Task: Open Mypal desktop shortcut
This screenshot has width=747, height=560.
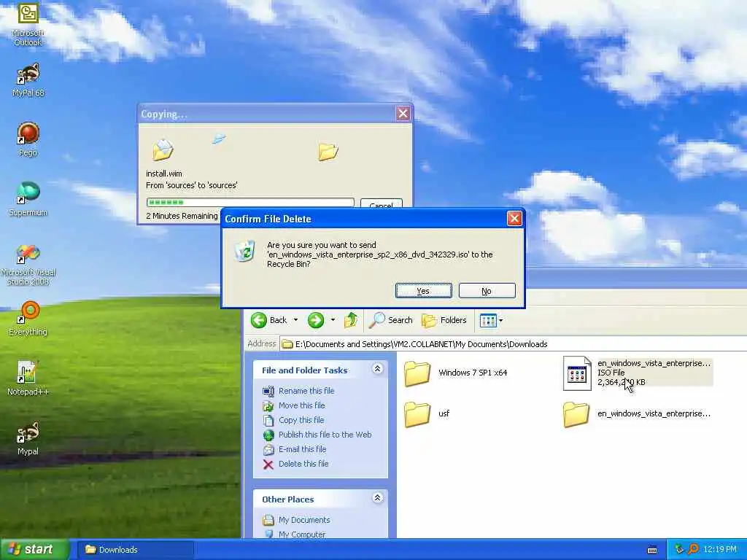Action: [28, 438]
